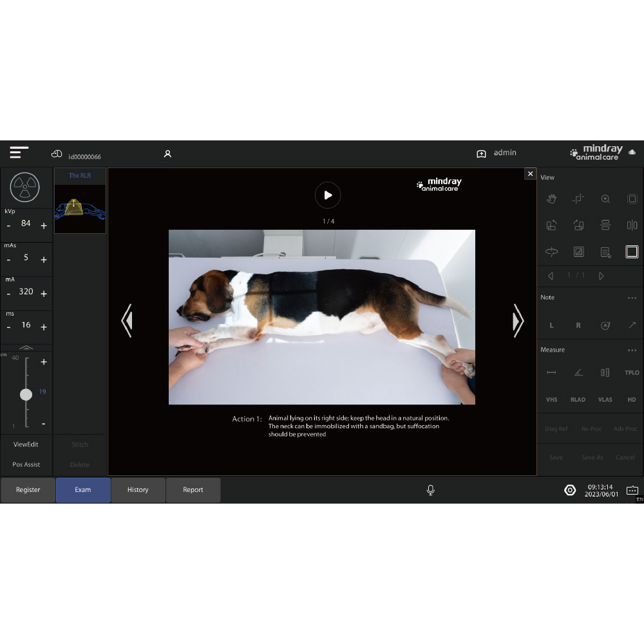Viewport: 644px width, 644px height.
Task: Increase thickness with slider plus
Action: click(x=44, y=362)
